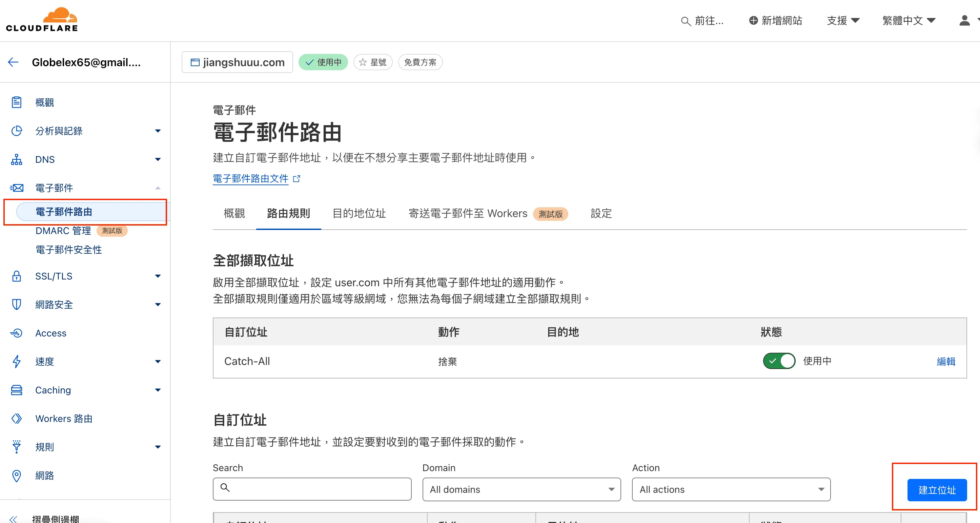The image size is (980, 523).
Task: Click the Access arrow icon
Action: click(x=16, y=333)
